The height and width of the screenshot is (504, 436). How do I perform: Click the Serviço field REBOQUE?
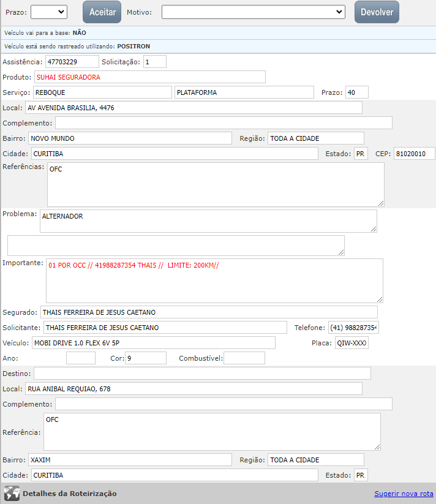102,92
